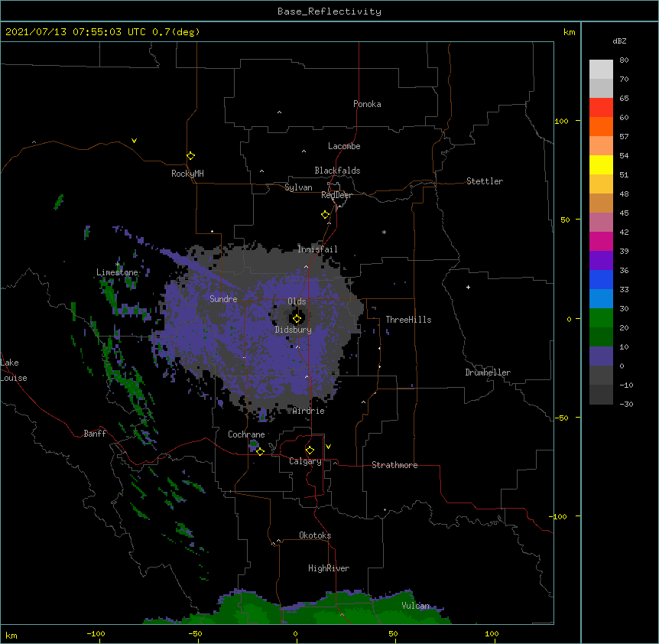Click the ThreeHills city label
Screen dimensions: 659x644
pyautogui.click(x=408, y=320)
